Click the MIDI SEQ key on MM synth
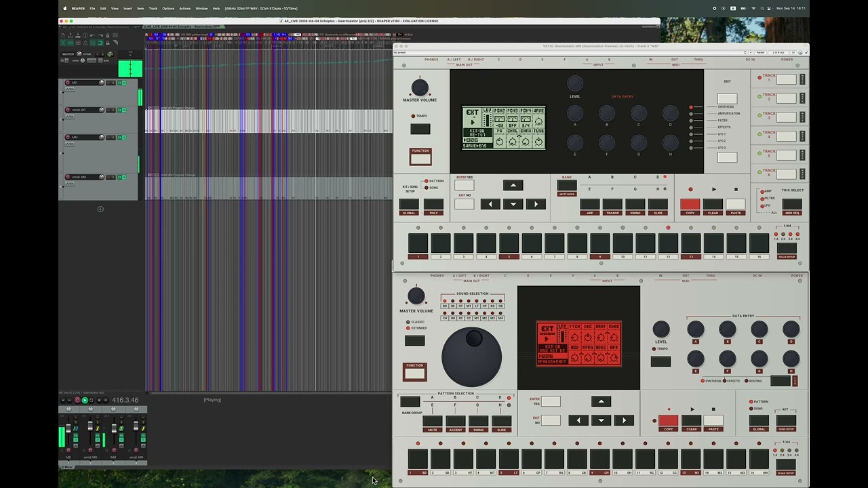Viewport: 868px width, 488px height. point(792,205)
